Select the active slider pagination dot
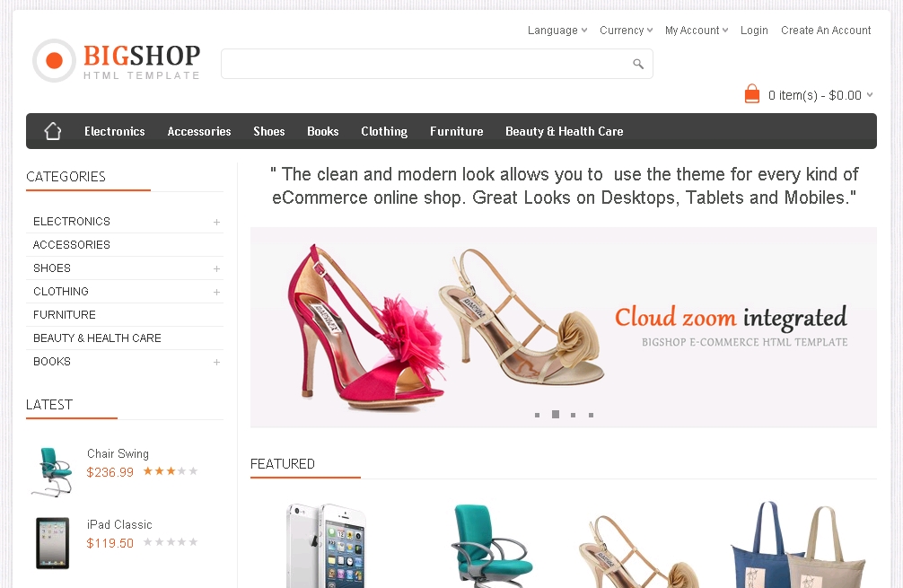Viewport: 903px width, 588px height. pyautogui.click(x=556, y=415)
